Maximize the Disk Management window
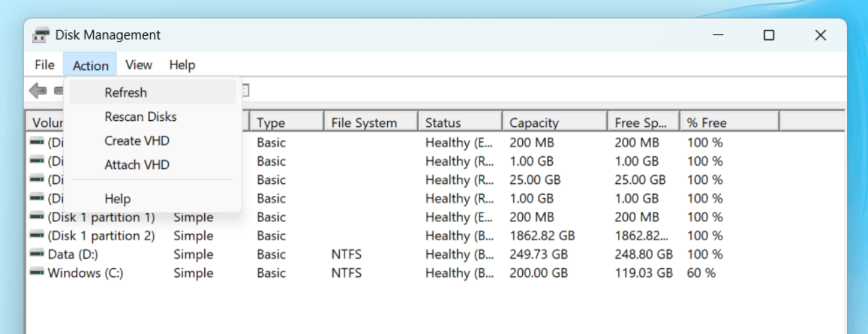 pos(769,35)
